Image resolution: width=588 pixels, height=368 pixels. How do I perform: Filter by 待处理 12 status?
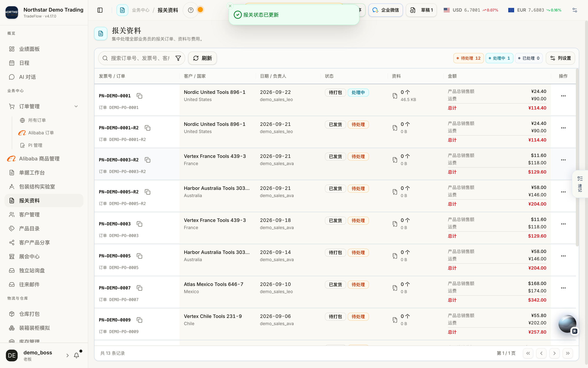(468, 58)
